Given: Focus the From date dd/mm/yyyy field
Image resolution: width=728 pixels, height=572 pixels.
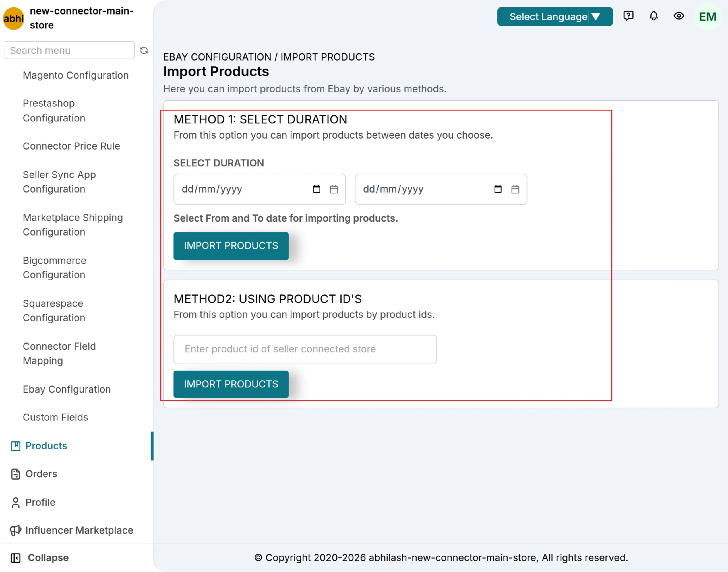Looking at the screenshot, I should (260, 189).
